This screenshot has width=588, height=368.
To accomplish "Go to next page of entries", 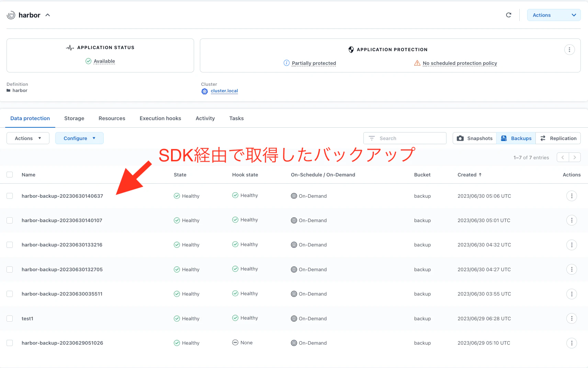I will (575, 158).
